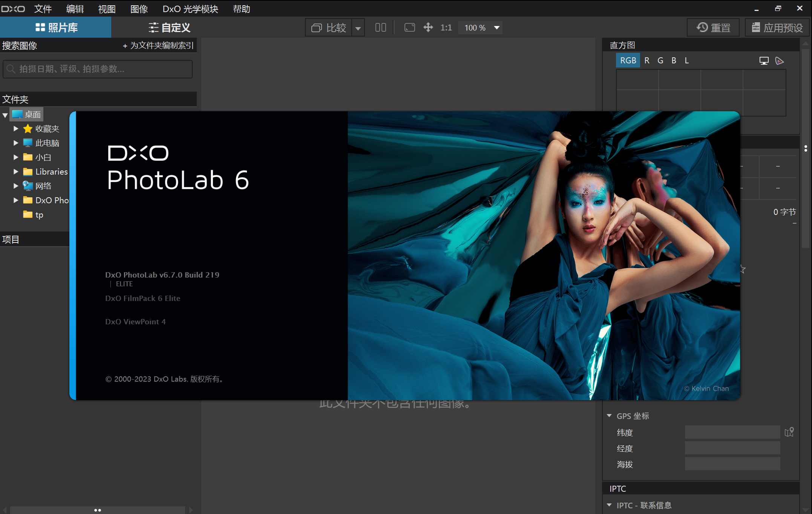Click the DxO logo in menu bar

click(x=13, y=9)
